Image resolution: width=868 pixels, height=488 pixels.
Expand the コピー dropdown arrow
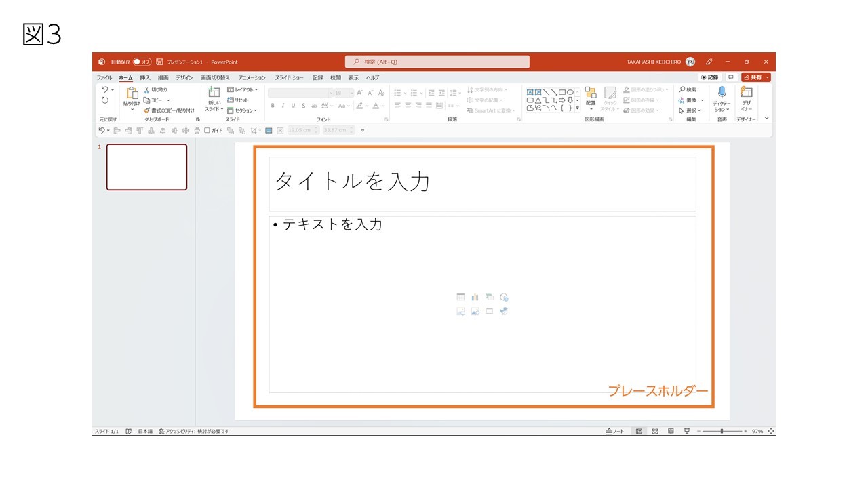click(168, 100)
